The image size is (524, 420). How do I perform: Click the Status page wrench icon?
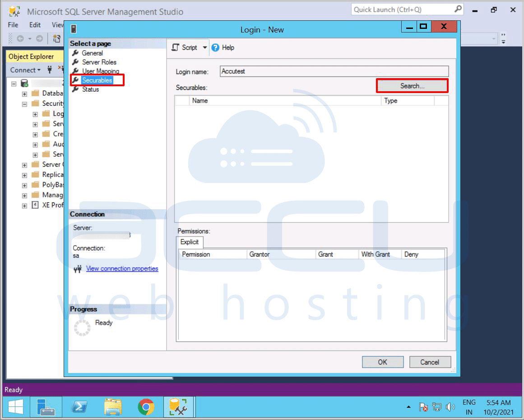pyautogui.click(x=76, y=89)
